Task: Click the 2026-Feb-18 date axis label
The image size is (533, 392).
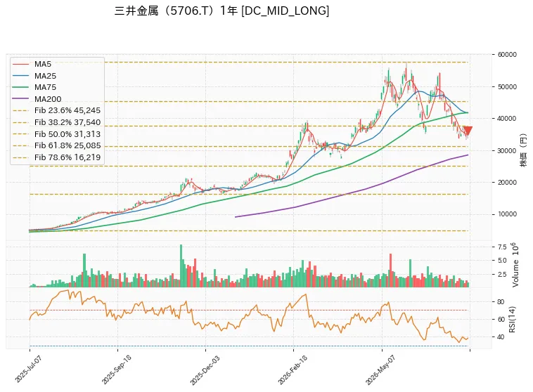Action: [x=293, y=370]
